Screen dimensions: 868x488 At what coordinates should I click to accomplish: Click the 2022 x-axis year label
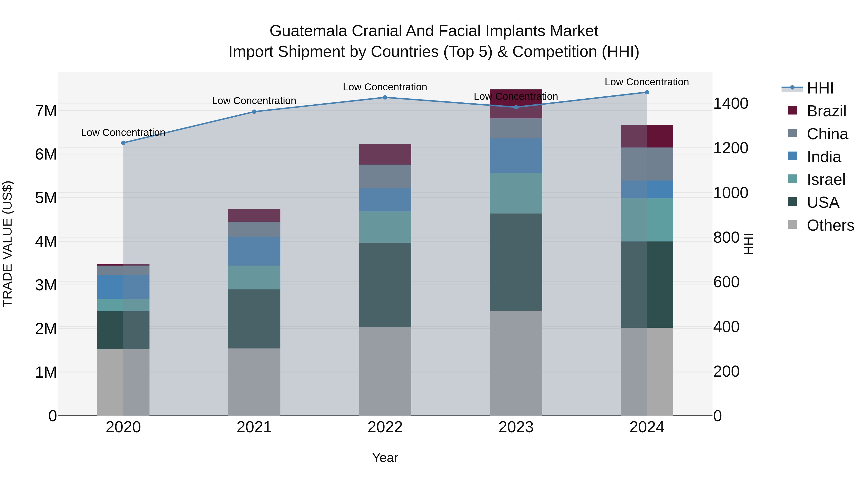pos(385,427)
